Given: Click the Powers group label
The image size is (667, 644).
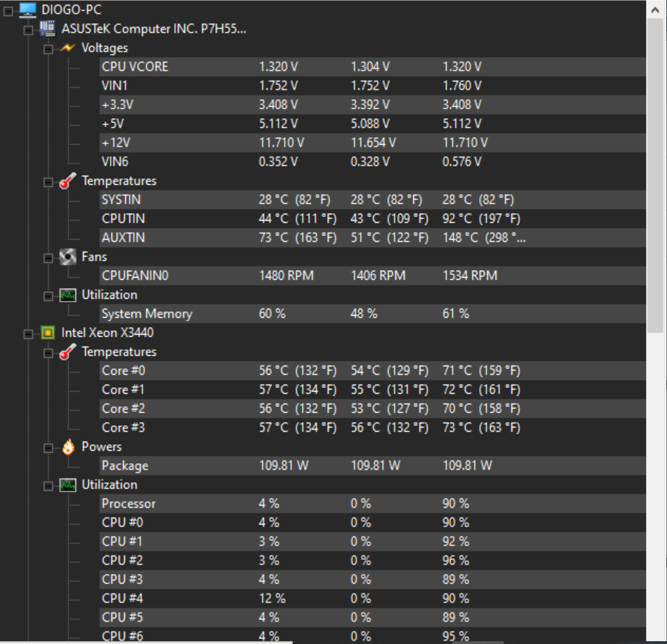Looking at the screenshot, I should pos(101,446).
